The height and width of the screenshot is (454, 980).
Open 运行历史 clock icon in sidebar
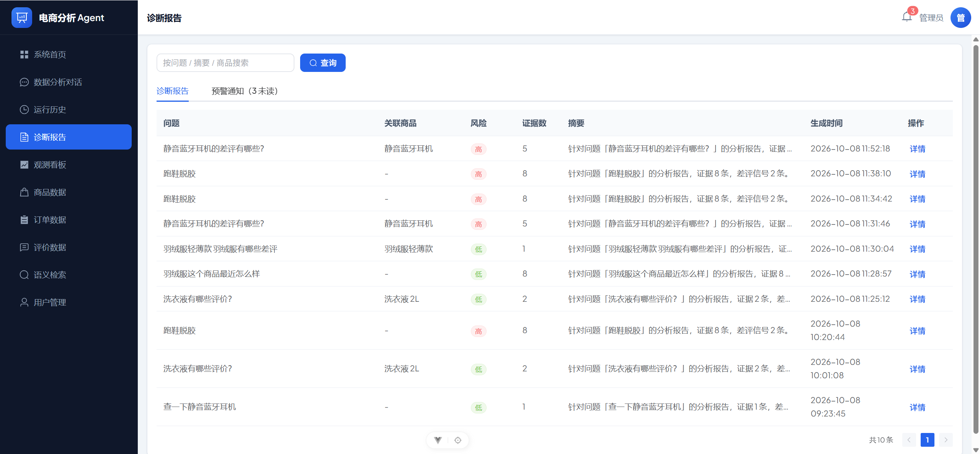click(x=24, y=110)
